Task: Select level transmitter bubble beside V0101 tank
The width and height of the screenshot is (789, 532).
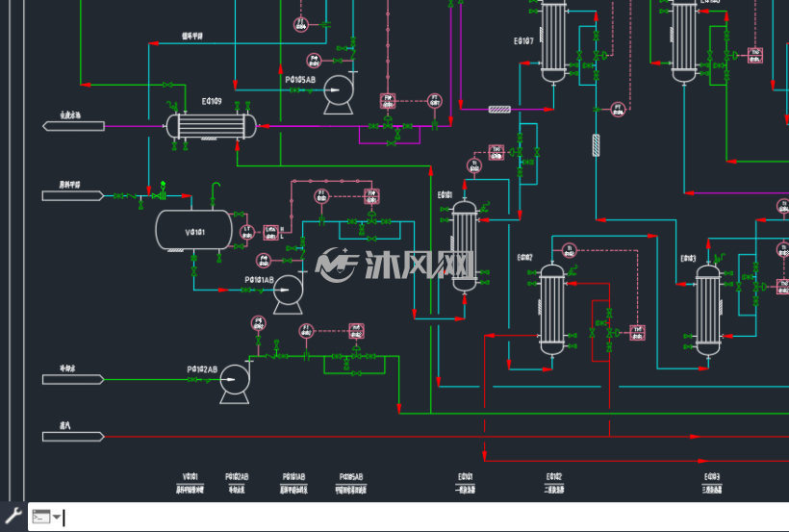Action: coord(247,232)
